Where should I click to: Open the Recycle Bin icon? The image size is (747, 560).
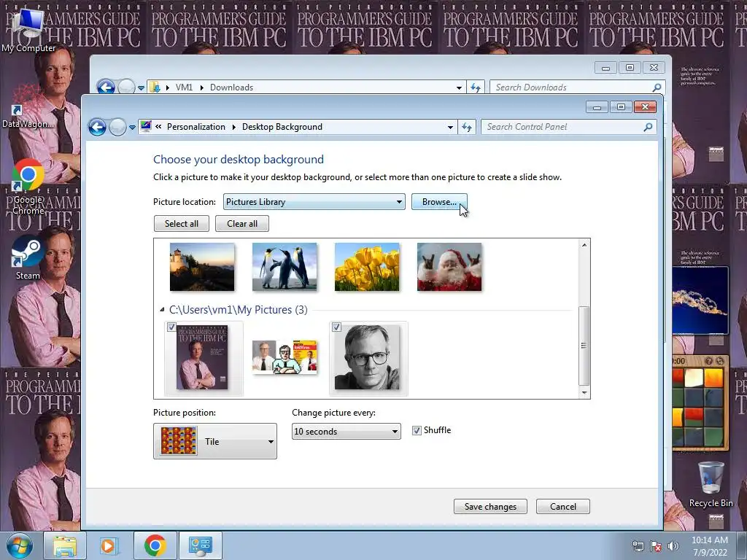point(711,484)
